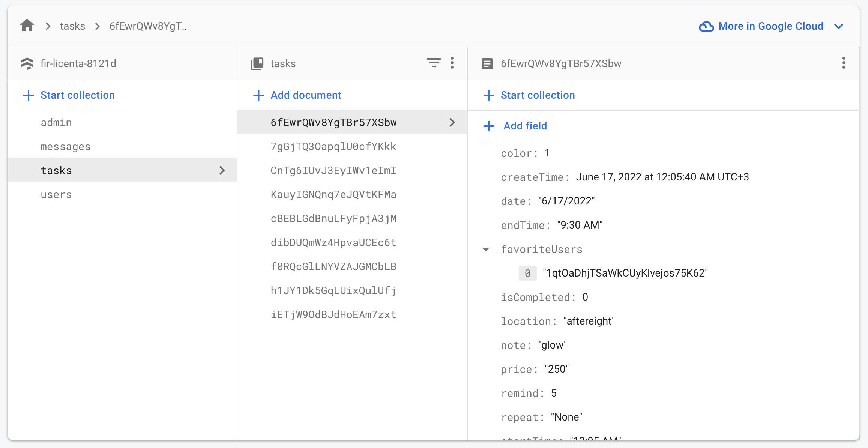
Task: Expand the More in Google Cloud dropdown arrow
Action: coord(839,26)
